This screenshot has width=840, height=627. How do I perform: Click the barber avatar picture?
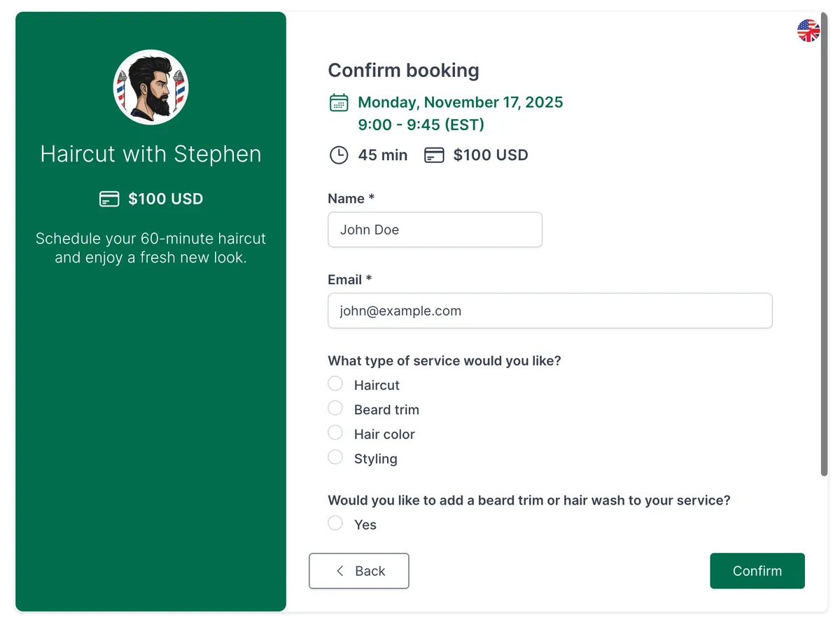(150, 87)
